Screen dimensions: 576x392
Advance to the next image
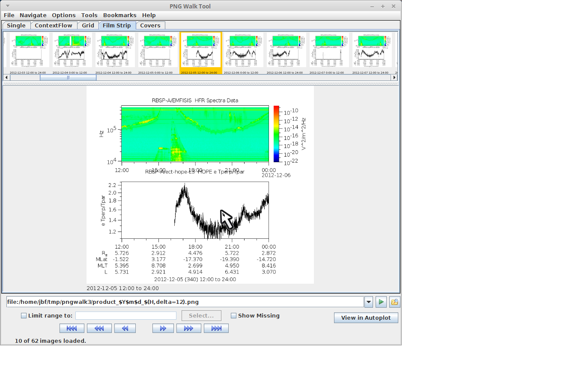163,328
